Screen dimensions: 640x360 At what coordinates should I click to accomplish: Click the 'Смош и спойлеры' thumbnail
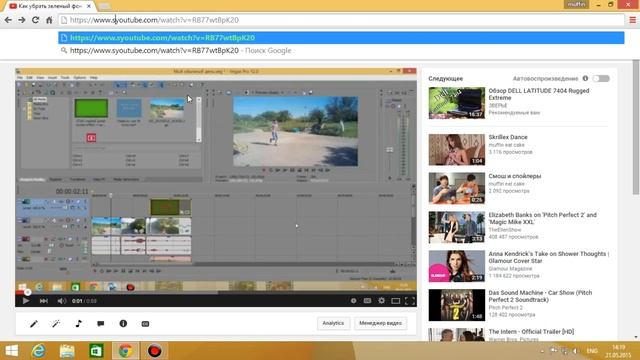(x=457, y=188)
